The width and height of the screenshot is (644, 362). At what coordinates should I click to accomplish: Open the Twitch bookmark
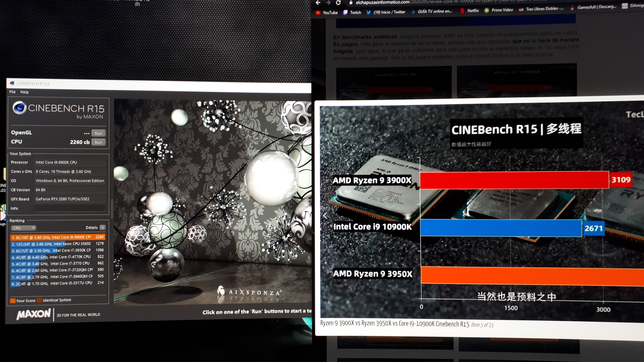(352, 12)
